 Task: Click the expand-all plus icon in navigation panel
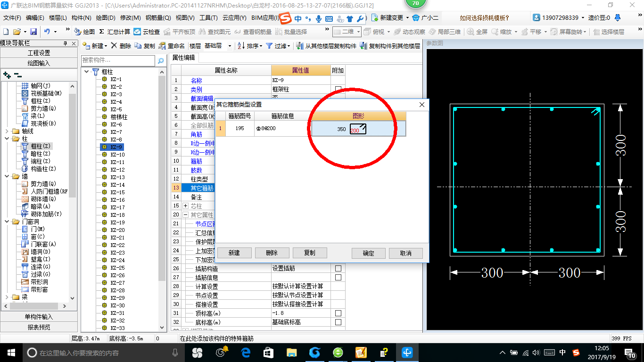(7, 74)
